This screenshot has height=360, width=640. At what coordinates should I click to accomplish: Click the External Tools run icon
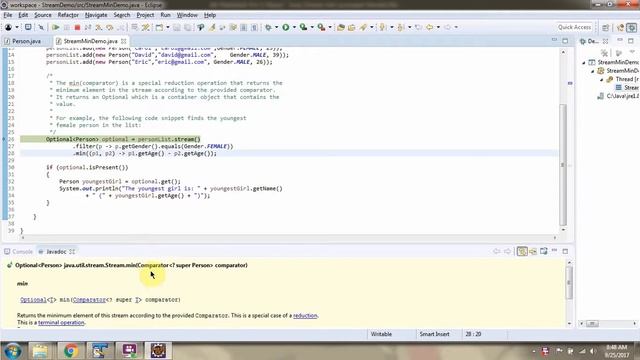click(x=322, y=27)
